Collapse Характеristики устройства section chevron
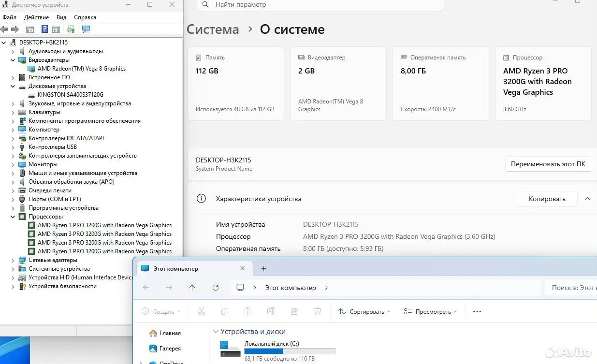This screenshot has width=597, height=364. (x=587, y=199)
